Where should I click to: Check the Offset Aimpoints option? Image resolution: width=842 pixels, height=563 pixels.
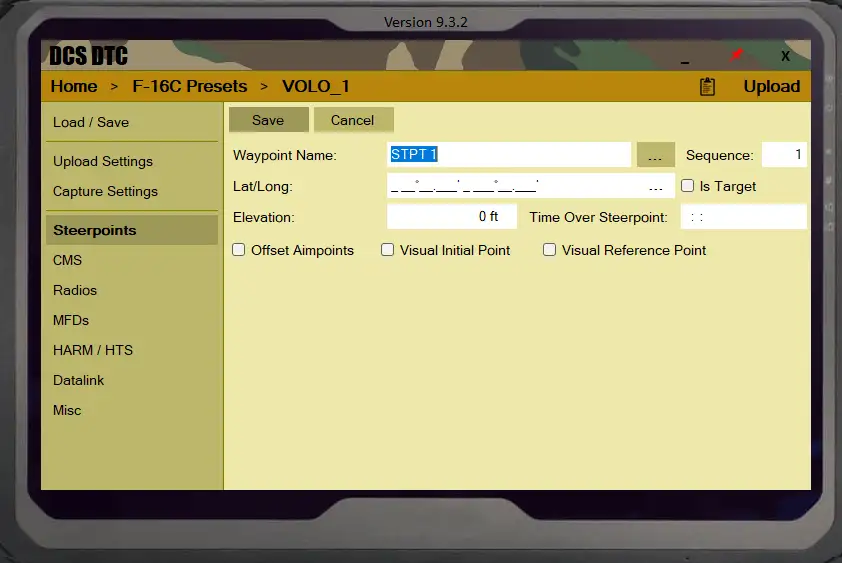pos(238,250)
